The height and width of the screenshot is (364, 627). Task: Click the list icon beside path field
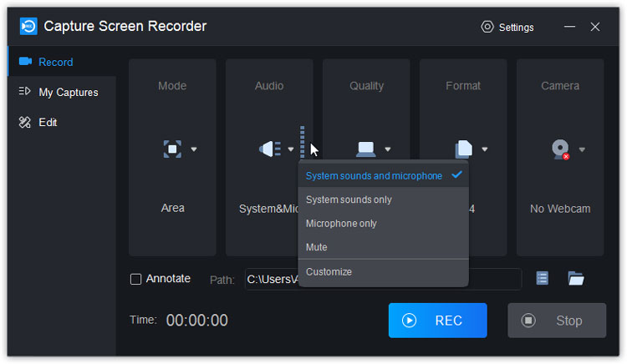pyautogui.click(x=543, y=278)
